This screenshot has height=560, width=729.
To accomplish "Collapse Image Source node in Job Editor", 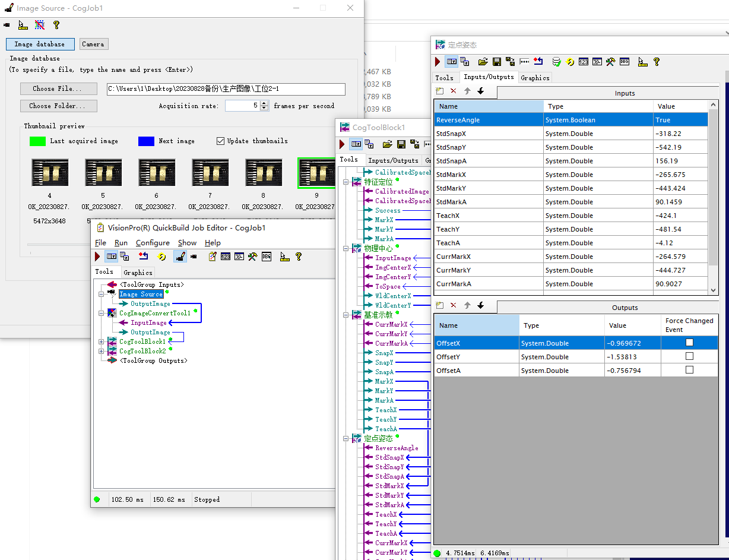I will [x=102, y=294].
